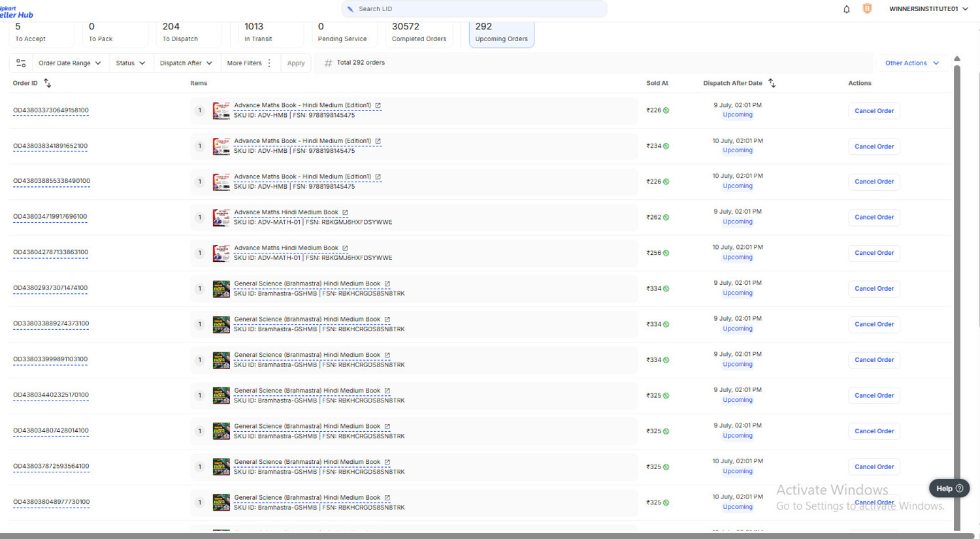The image size is (980, 539).
Task: Open order link OD438038855338490100
Action: point(52,181)
